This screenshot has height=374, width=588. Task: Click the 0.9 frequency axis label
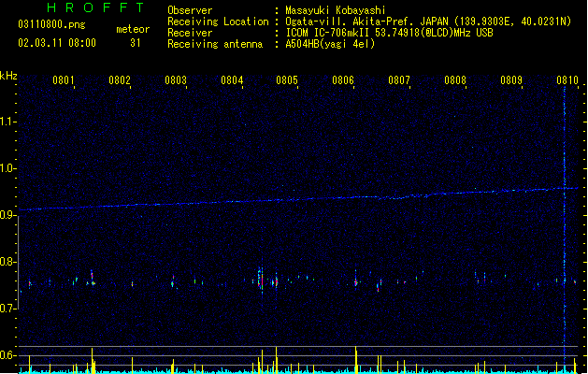(7, 215)
